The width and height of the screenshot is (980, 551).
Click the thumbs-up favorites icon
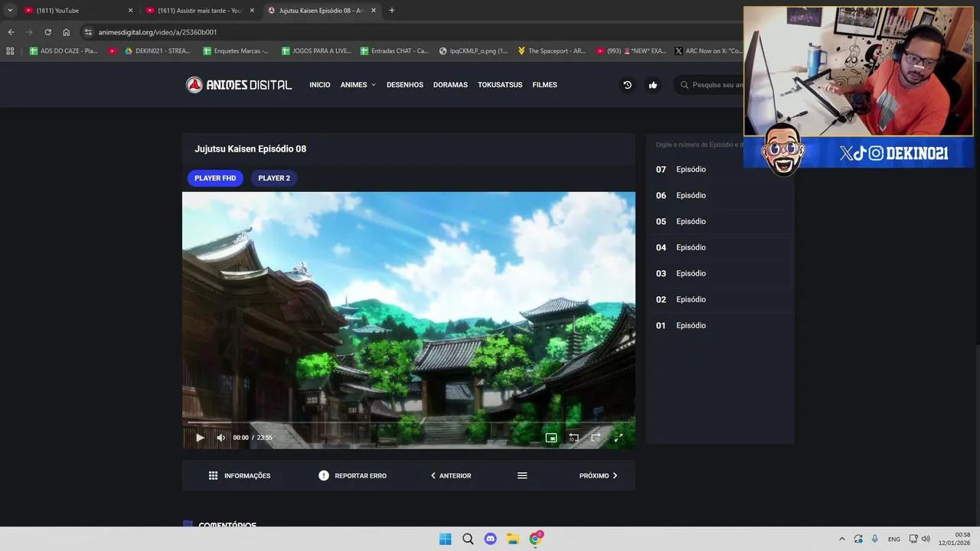click(x=653, y=85)
